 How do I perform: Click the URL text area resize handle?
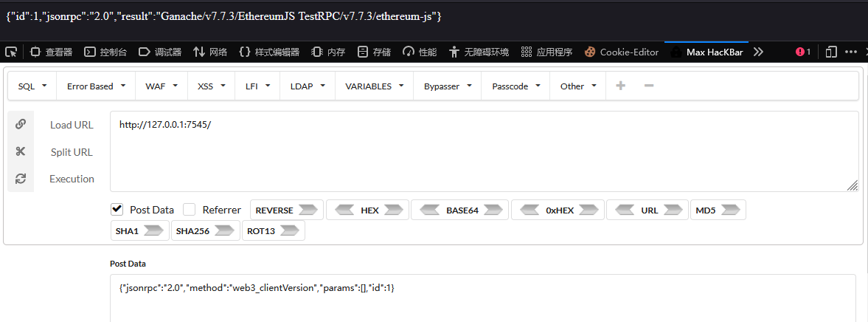click(x=853, y=186)
